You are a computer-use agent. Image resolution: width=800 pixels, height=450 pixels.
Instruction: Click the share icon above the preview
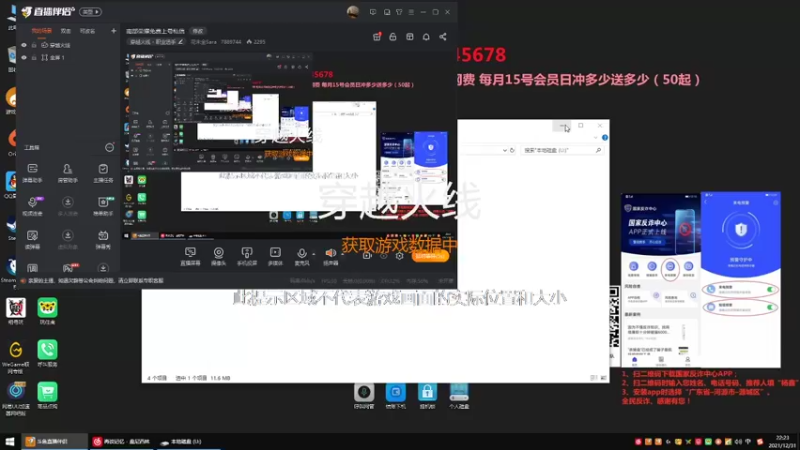(x=443, y=37)
